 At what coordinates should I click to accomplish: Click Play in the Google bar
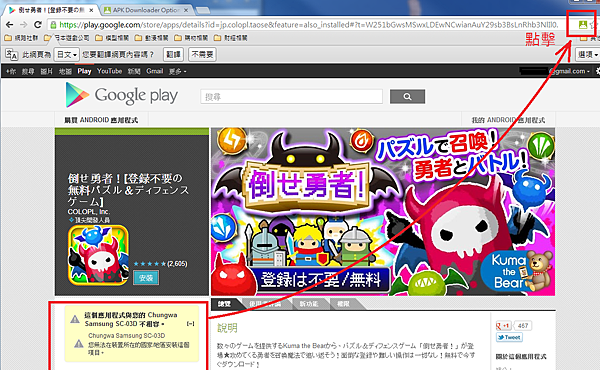coord(84,71)
